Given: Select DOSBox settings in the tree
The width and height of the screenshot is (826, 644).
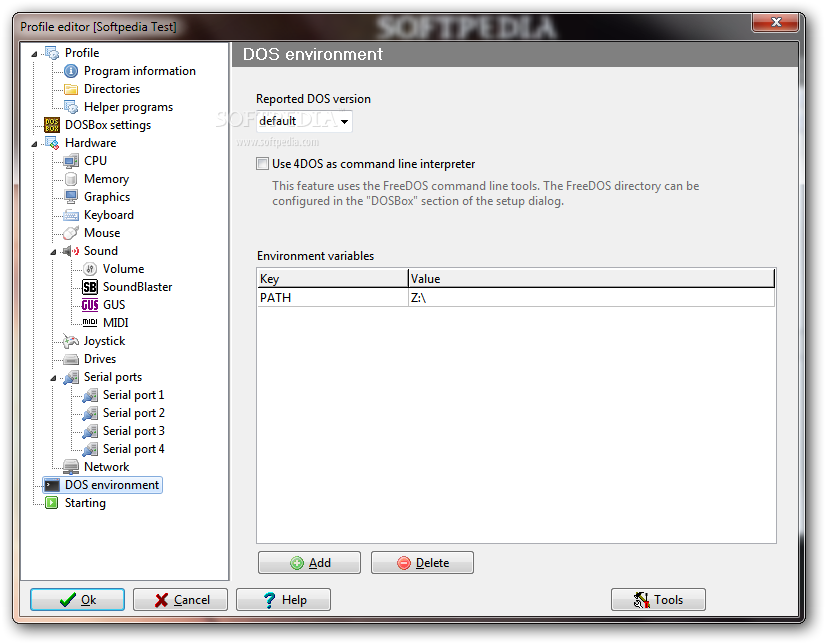Looking at the screenshot, I should pyautogui.click(x=107, y=125).
